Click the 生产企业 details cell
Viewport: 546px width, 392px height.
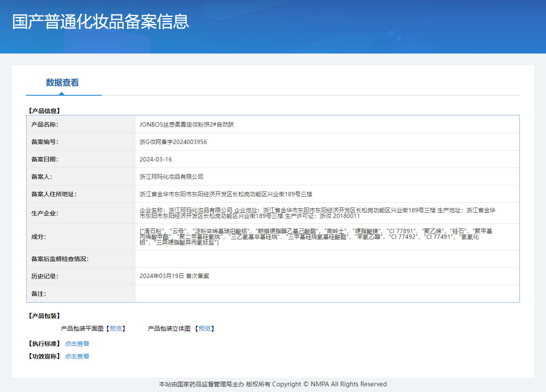327,213
